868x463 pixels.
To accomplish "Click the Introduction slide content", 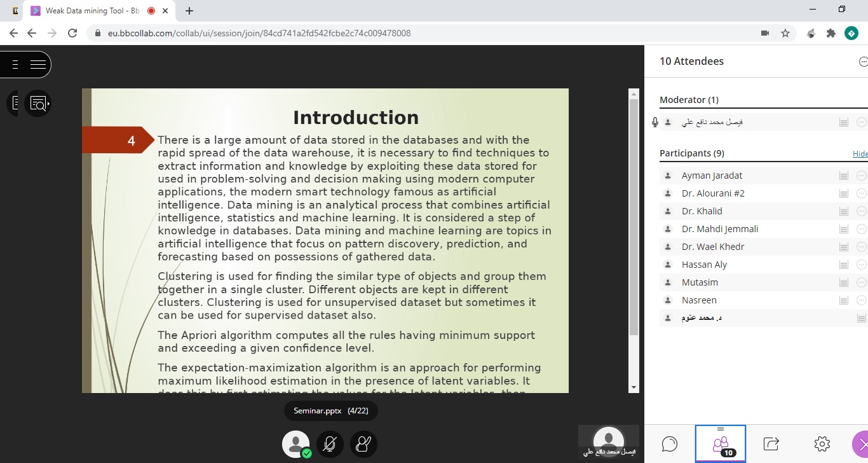I will [325, 240].
